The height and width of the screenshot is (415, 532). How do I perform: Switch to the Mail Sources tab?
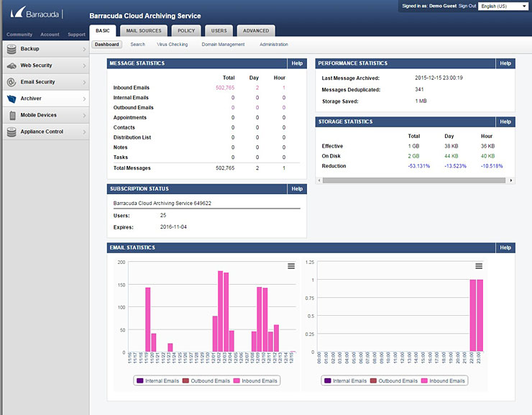(143, 31)
